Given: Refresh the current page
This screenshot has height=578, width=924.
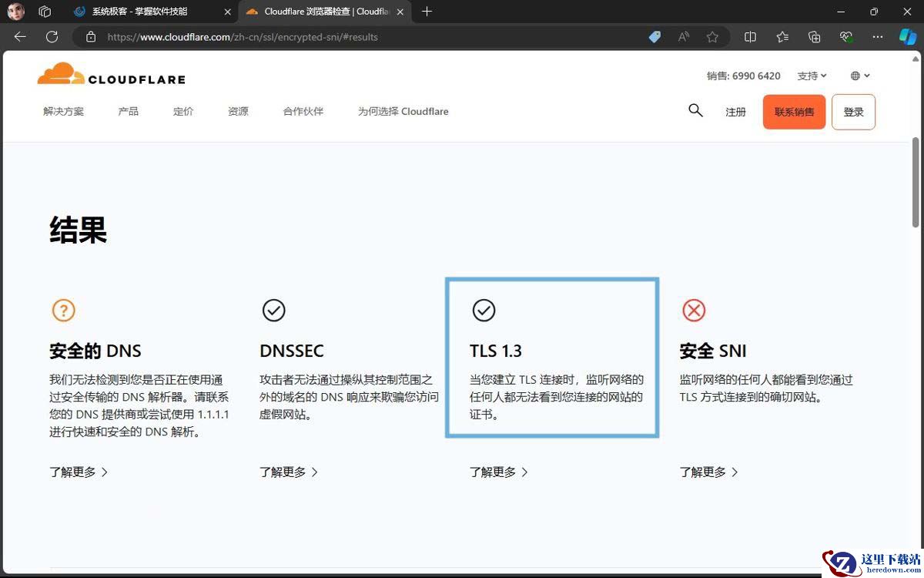Looking at the screenshot, I should (x=52, y=36).
